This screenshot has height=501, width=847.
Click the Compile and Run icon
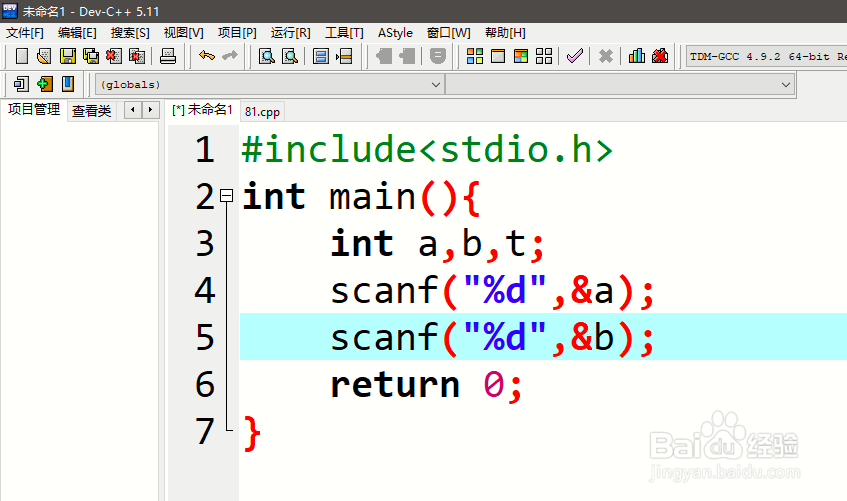[521, 56]
